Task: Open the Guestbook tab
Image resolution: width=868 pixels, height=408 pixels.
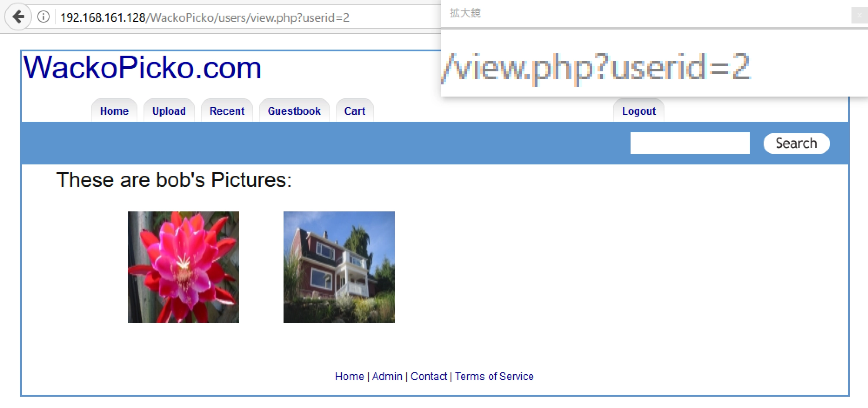Action: 294,111
